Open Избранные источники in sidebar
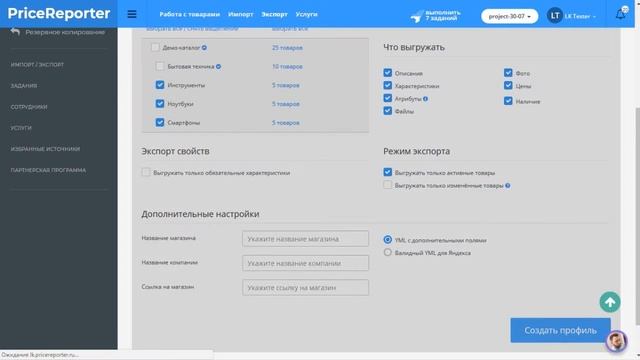The width and height of the screenshot is (640, 360). [45, 149]
